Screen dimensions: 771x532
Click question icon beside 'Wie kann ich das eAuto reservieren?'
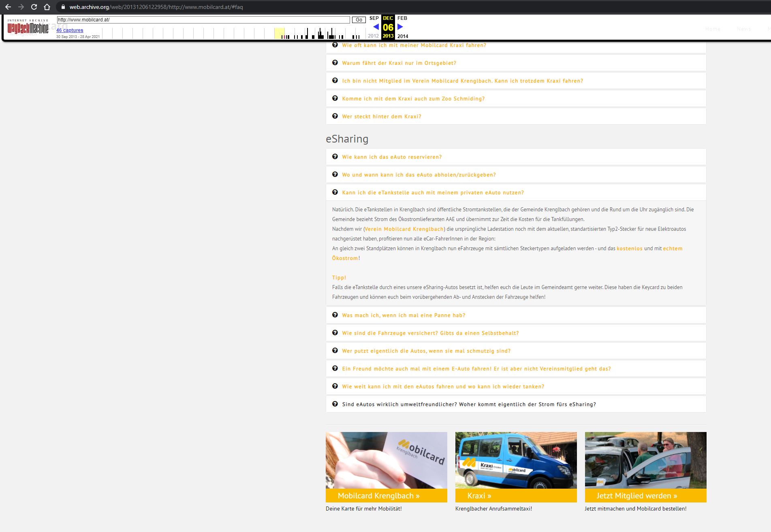coord(335,157)
